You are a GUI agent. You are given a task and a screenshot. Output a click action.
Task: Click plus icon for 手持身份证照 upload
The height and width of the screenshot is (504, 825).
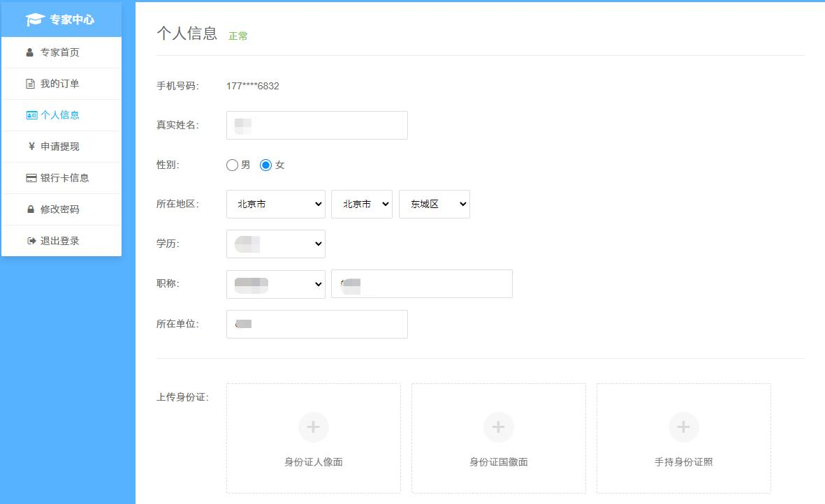point(683,427)
